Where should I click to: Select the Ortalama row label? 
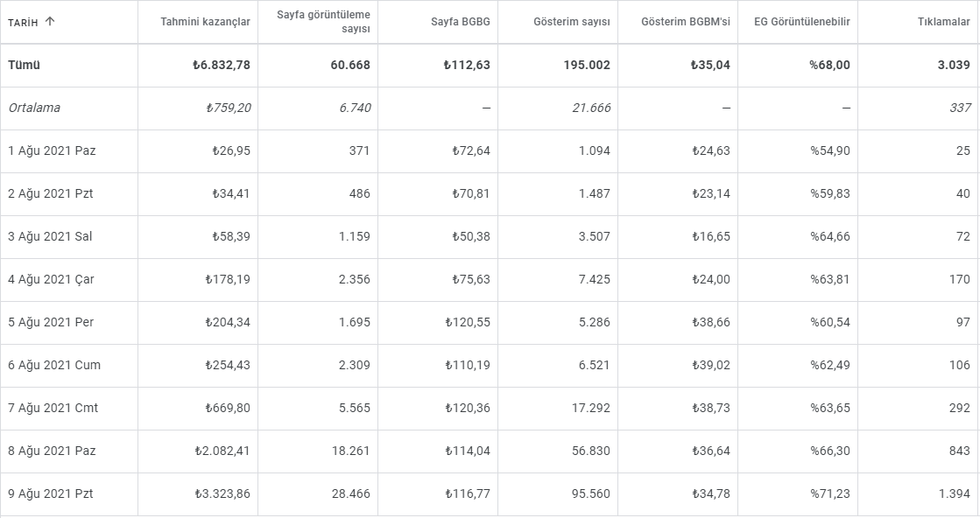(34, 108)
